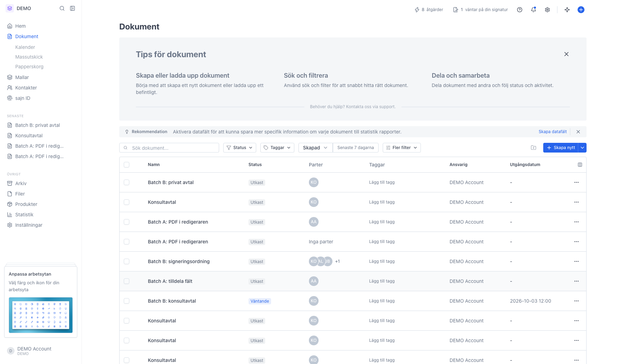624x364 pixels.
Task: Collapse the sidebar with the panel icon
Action: [72, 8]
